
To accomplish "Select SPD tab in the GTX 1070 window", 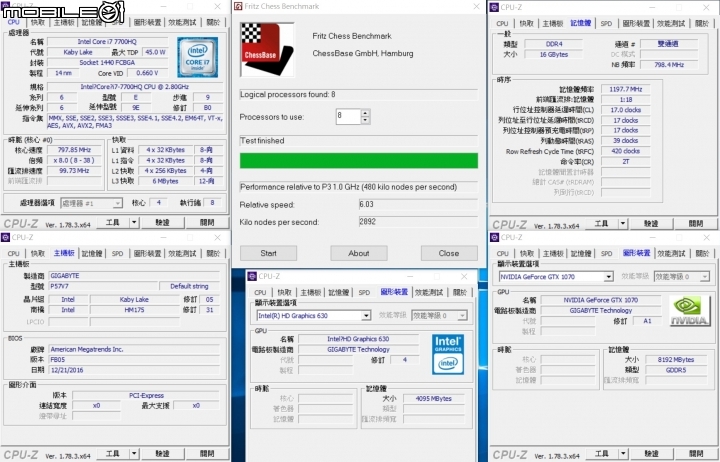I will (x=606, y=253).
